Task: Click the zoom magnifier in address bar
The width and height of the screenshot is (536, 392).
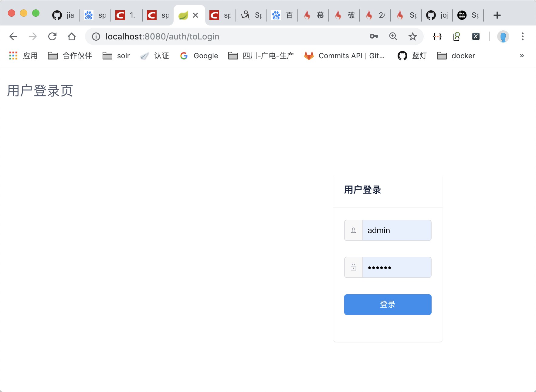Action: 393,36
